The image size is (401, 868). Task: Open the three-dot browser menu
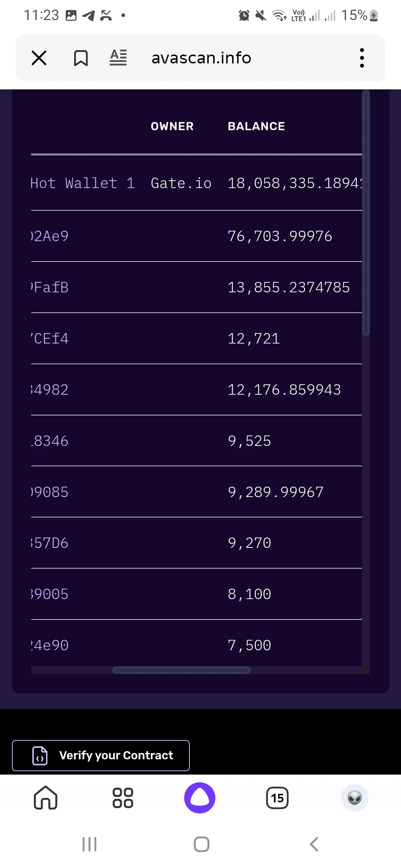pos(362,58)
